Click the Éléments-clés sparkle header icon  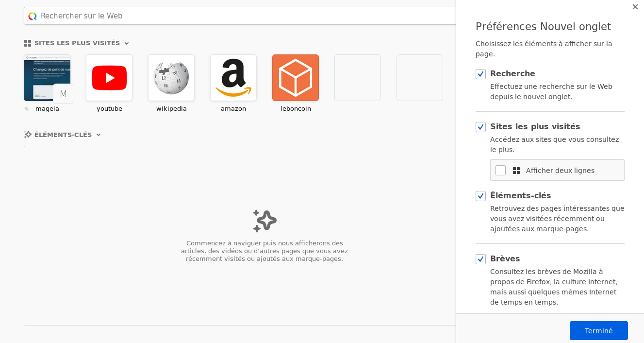coord(28,135)
